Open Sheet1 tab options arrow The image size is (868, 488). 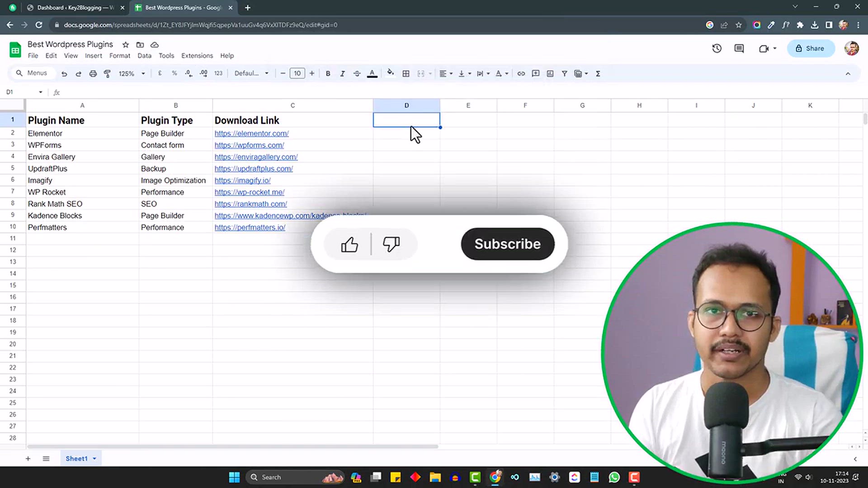point(94,459)
